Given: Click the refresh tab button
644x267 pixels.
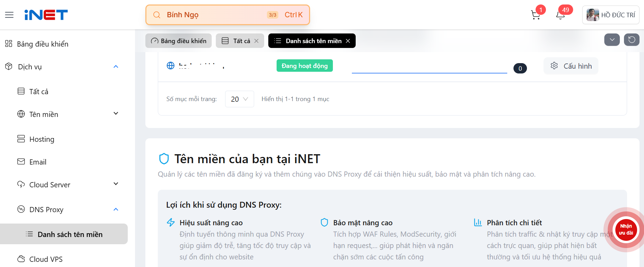Looking at the screenshot, I should [632, 40].
